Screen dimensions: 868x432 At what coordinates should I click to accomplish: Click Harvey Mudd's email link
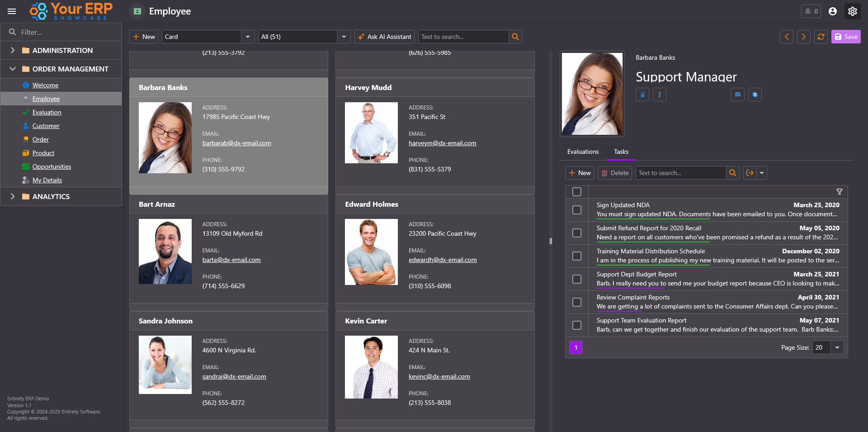tap(442, 143)
